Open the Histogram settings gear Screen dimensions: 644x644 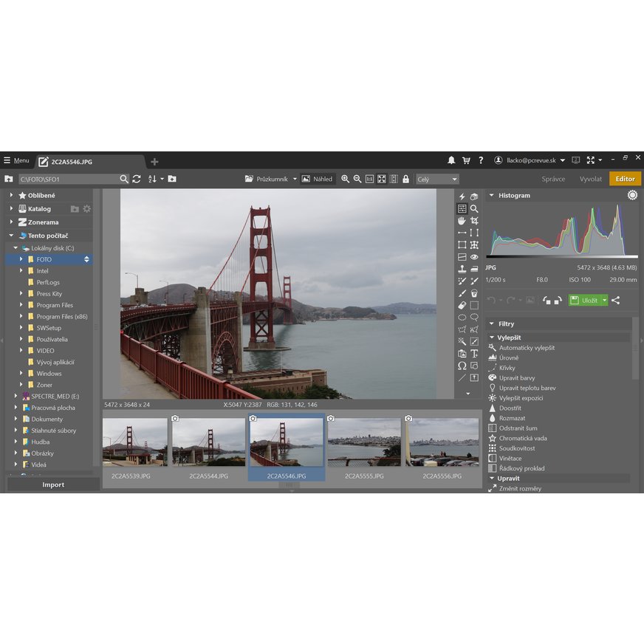point(633,195)
